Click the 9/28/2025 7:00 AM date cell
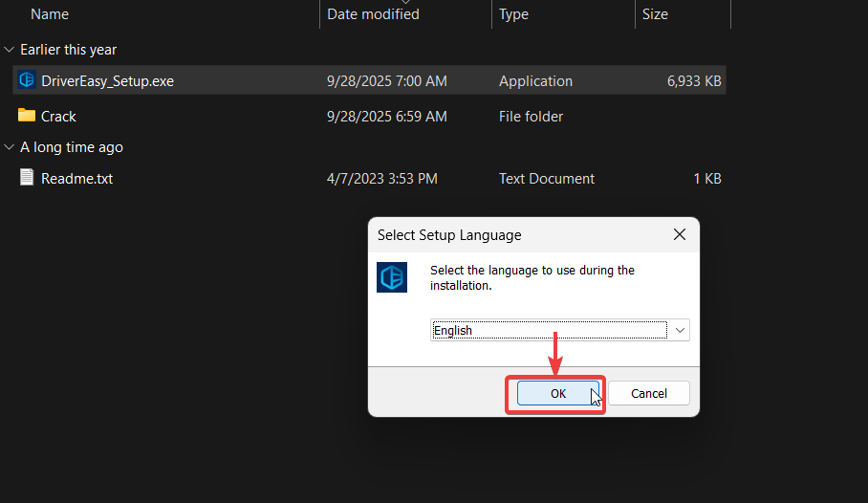The height and width of the screenshot is (503, 868). pyautogui.click(x=387, y=81)
